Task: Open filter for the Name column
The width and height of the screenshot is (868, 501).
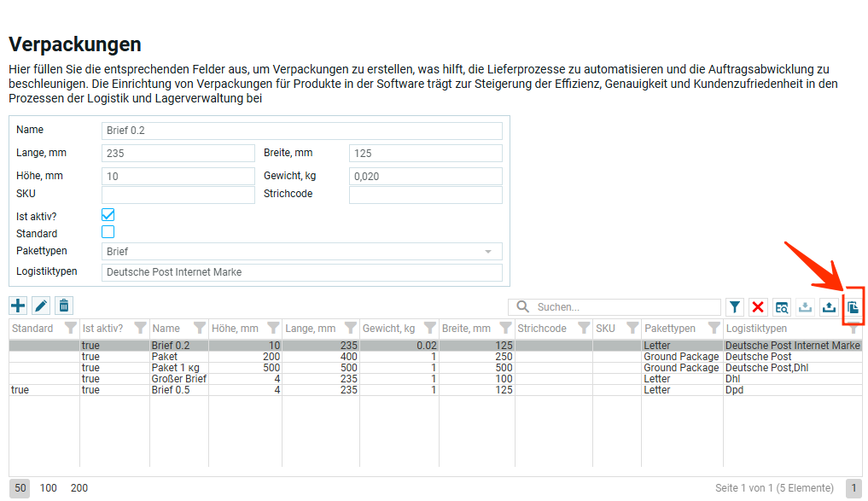Action: click(200, 329)
